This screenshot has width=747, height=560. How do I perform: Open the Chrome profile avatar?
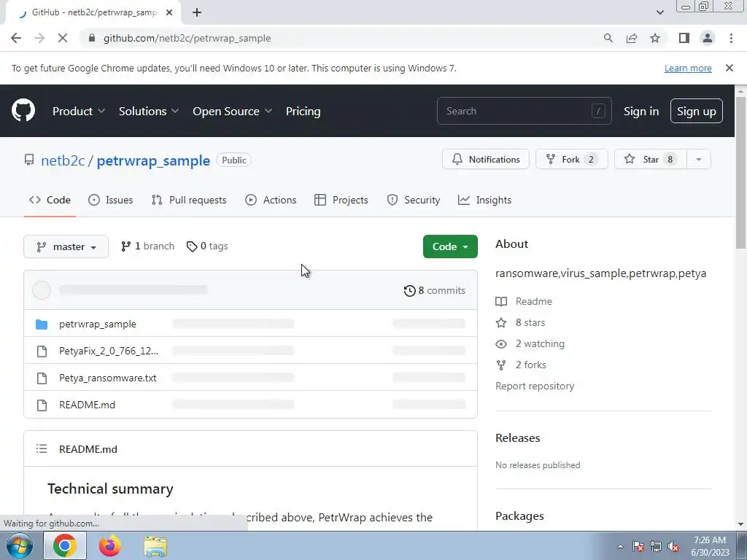tap(708, 38)
